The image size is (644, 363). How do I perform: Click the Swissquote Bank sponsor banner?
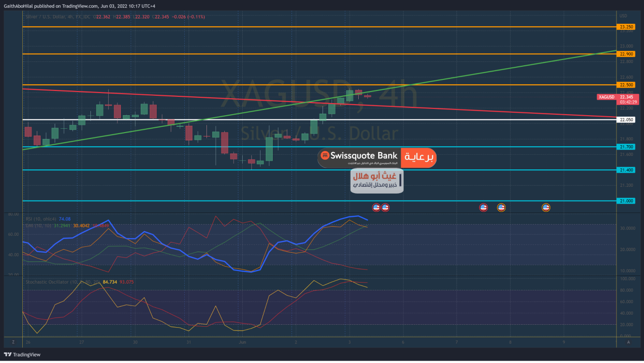tap(377, 158)
